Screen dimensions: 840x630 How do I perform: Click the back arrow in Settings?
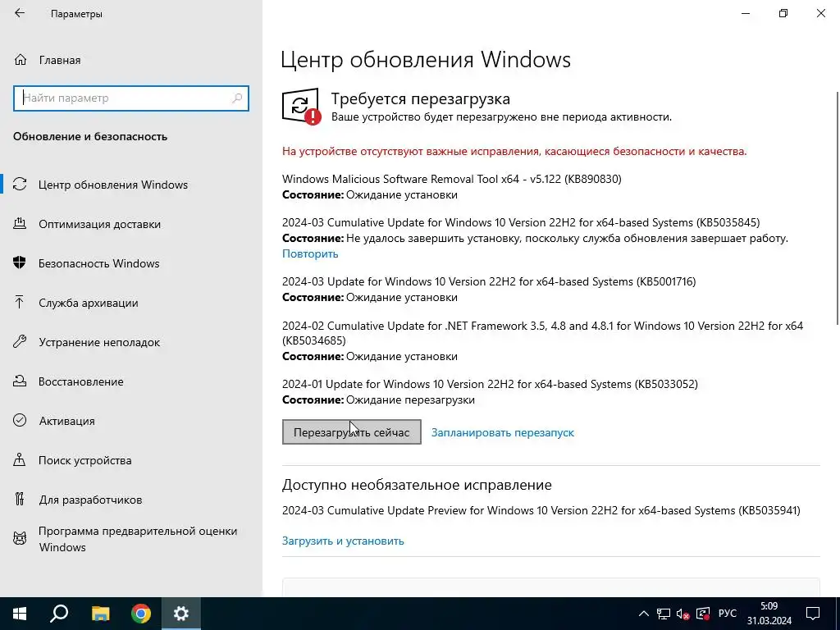click(20, 13)
